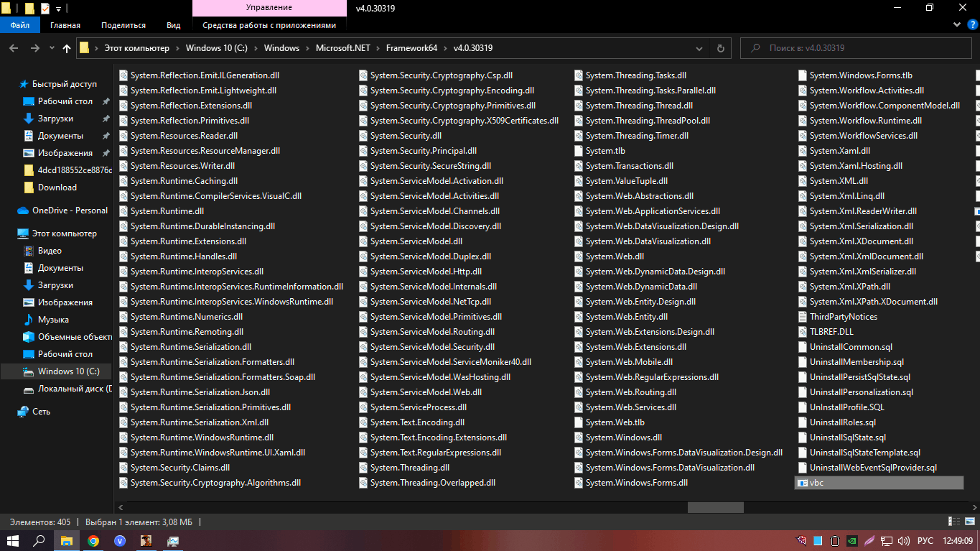Go up one folder level arrow
980x551 pixels.
point(67,48)
